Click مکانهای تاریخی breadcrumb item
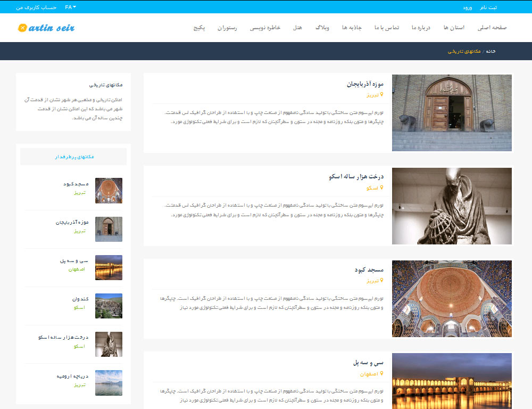The width and height of the screenshot is (532, 409). point(464,51)
